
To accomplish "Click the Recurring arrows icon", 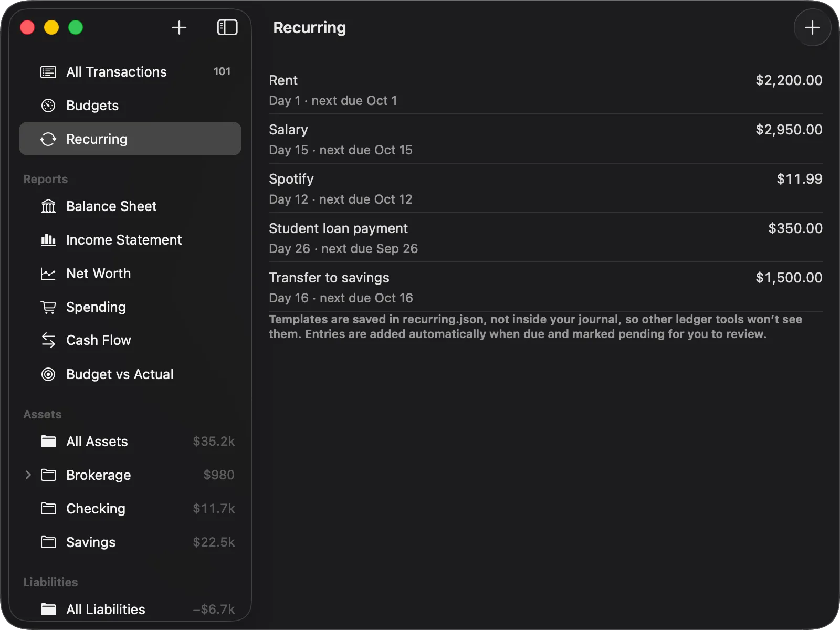I will pyautogui.click(x=48, y=139).
